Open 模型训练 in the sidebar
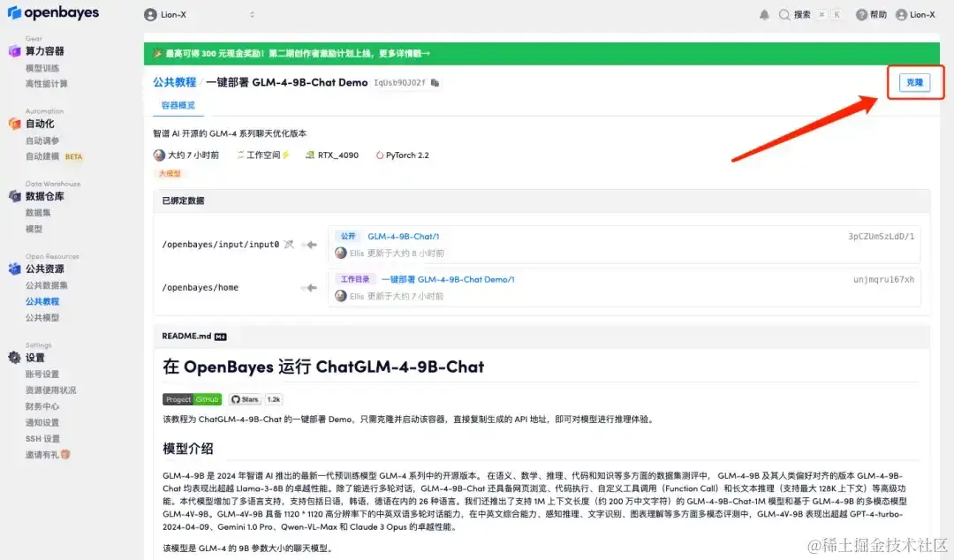The image size is (954, 560). click(42, 68)
